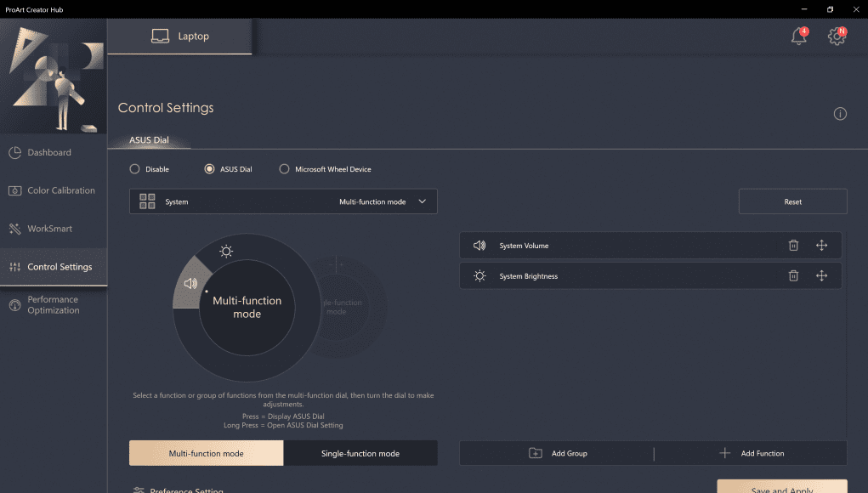Click the Preference Setting sliders icon
The image size is (868, 493).
click(139, 490)
